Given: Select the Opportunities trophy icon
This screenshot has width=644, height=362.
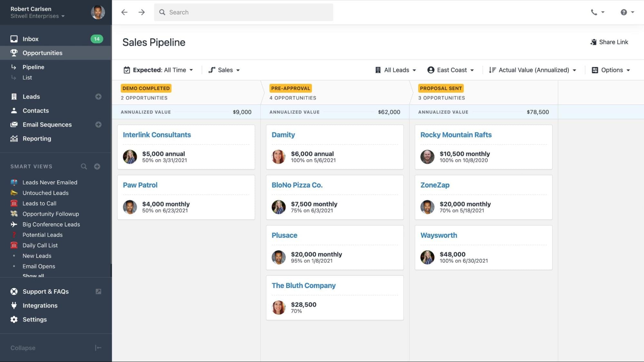Looking at the screenshot, I should coord(14,53).
